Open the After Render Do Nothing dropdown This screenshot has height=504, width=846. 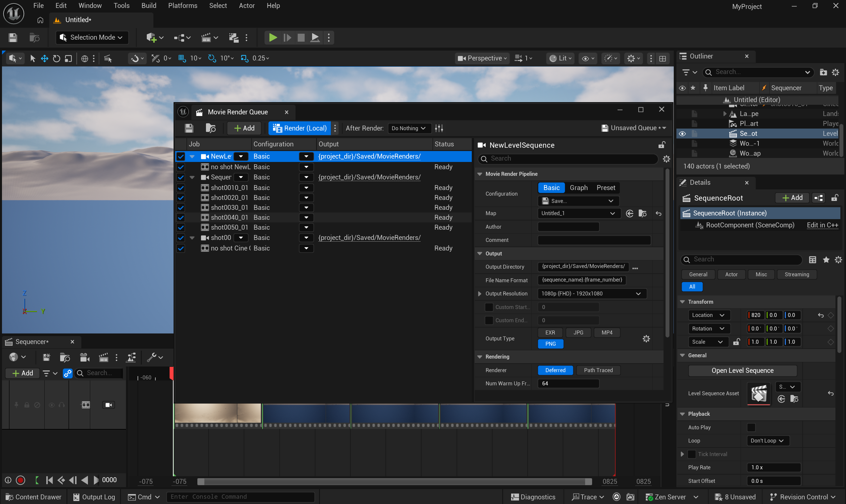[409, 128]
